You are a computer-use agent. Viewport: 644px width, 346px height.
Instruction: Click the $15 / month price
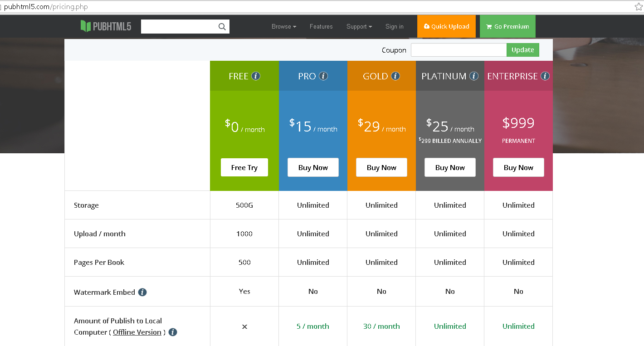[x=313, y=126]
